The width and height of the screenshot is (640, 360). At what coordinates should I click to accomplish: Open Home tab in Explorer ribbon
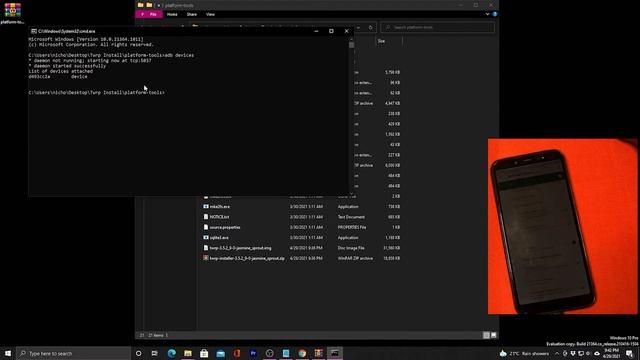click(x=172, y=14)
